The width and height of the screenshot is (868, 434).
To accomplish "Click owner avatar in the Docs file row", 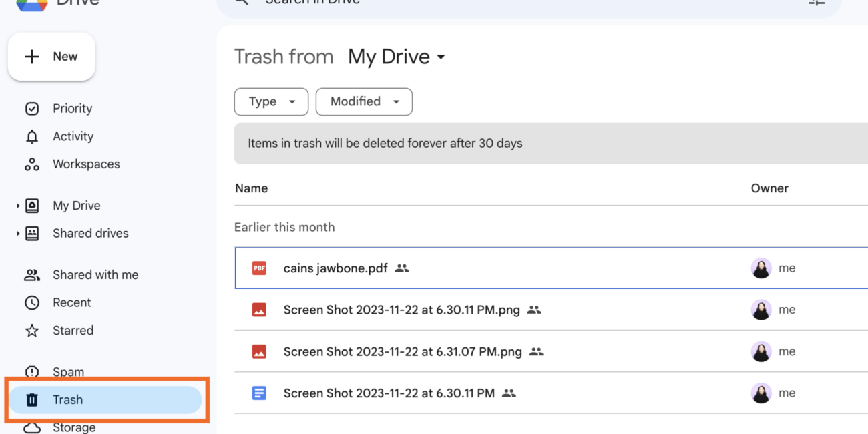I will coord(761,393).
